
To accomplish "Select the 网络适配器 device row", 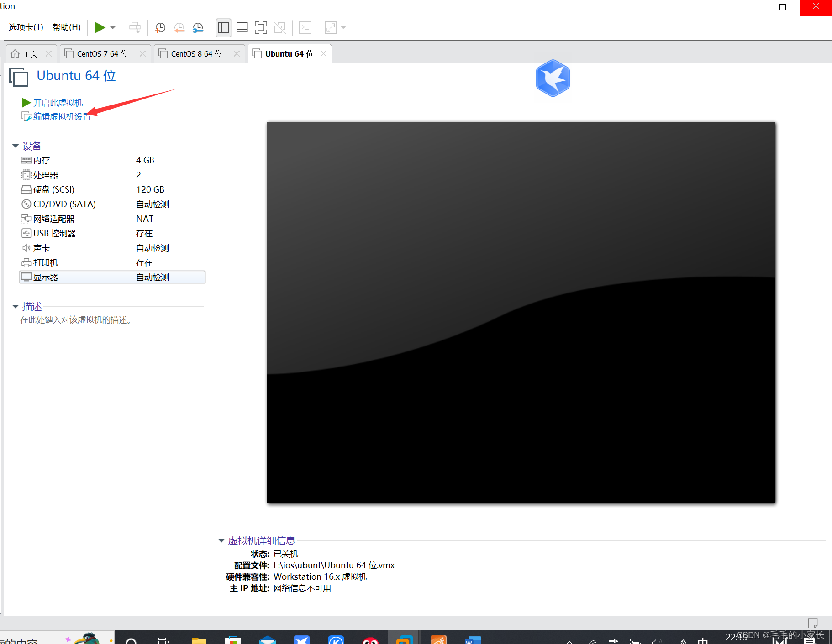I will [112, 219].
